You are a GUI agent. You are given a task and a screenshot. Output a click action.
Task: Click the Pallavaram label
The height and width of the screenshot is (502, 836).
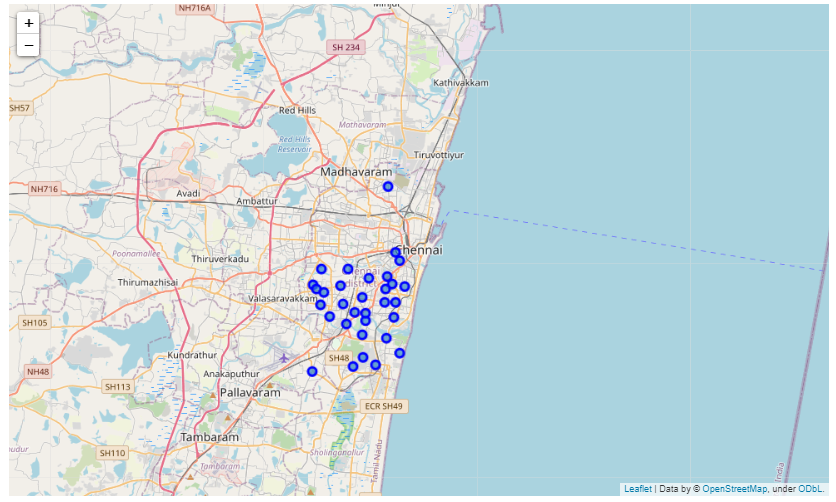pyautogui.click(x=250, y=393)
